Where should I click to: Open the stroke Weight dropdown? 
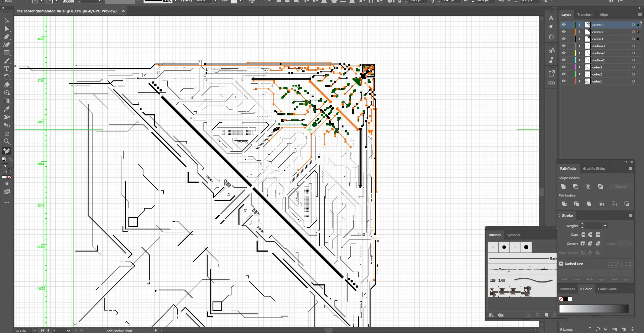(605, 226)
